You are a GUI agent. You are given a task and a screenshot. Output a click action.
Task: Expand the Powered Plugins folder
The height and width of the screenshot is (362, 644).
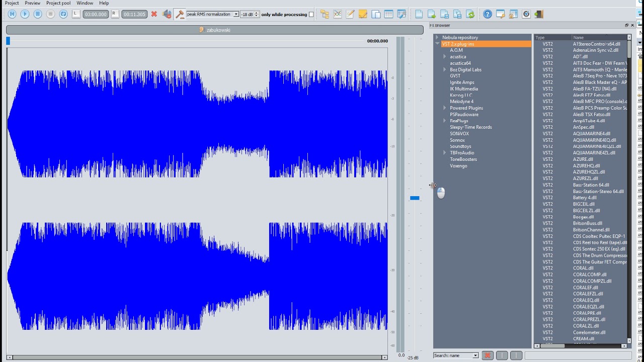pos(445,108)
